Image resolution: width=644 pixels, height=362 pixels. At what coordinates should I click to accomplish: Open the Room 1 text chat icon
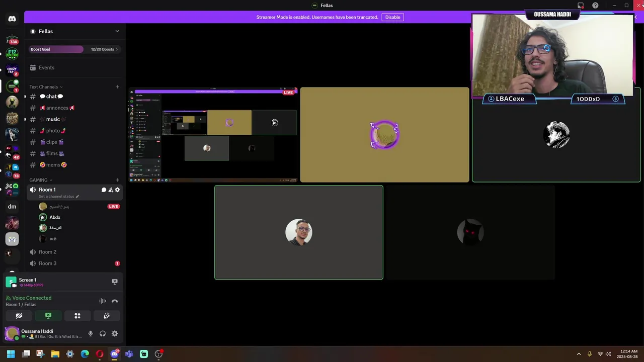point(104,190)
